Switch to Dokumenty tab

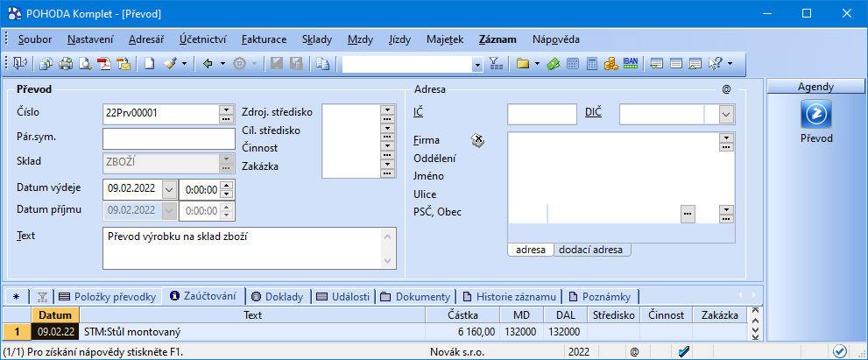[x=416, y=297]
